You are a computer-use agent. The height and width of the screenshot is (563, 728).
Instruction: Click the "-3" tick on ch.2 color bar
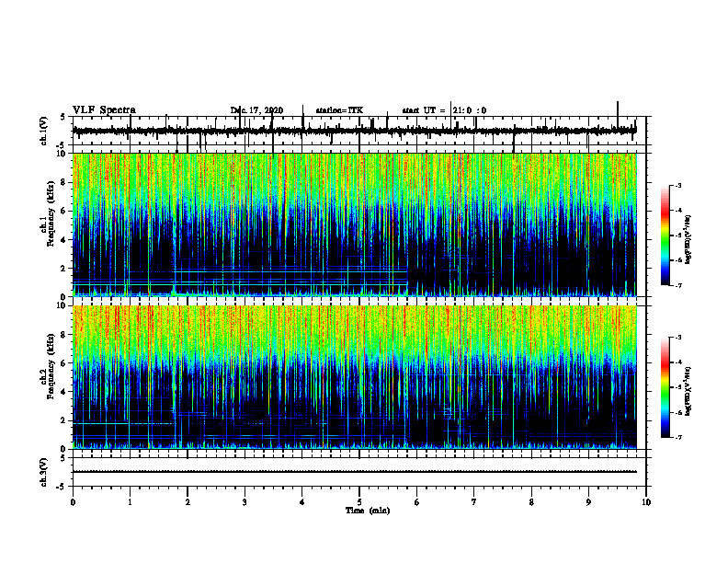[x=678, y=338]
